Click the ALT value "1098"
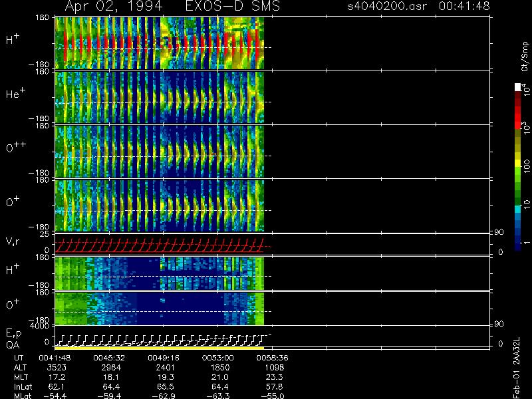The image size is (532, 399). 274,368
